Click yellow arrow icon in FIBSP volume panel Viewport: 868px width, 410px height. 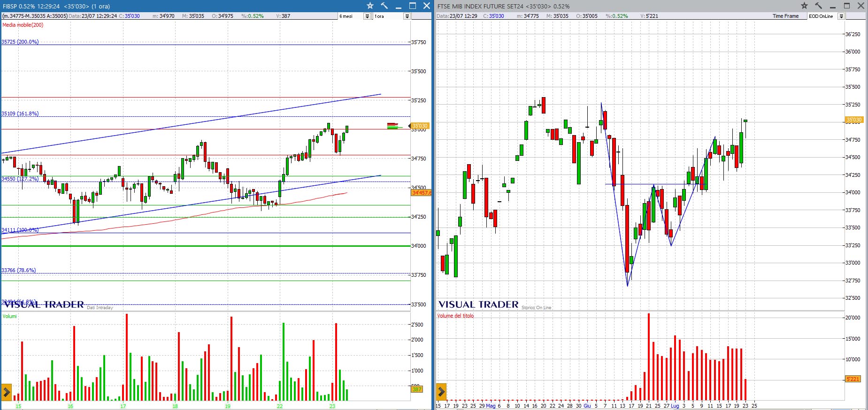[x=7, y=392]
